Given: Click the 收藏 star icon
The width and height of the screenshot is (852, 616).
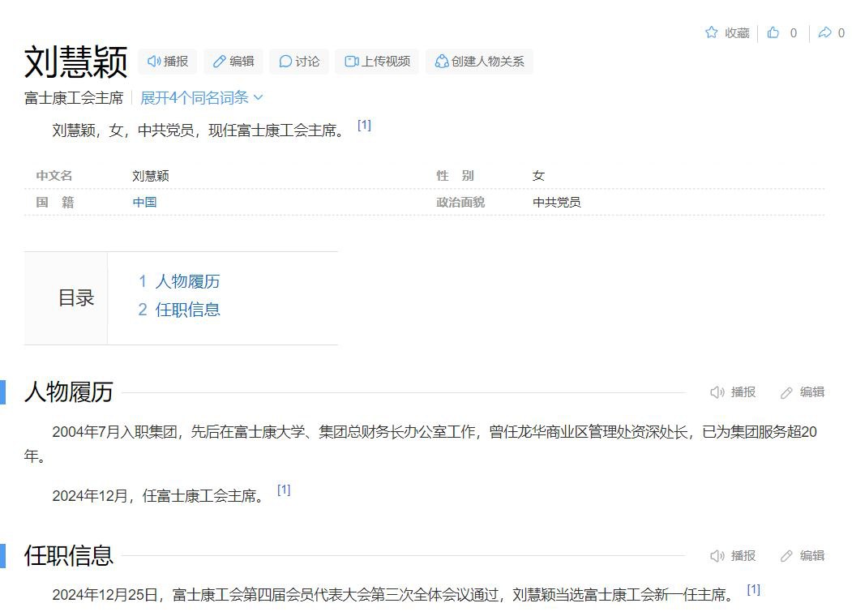Looking at the screenshot, I should click(711, 32).
